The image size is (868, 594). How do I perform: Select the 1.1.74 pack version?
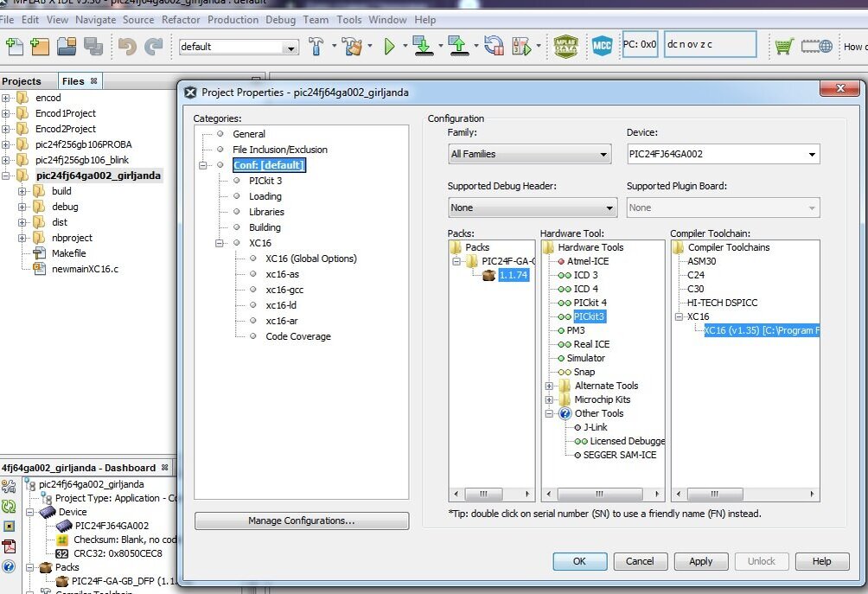pos(514,275)
